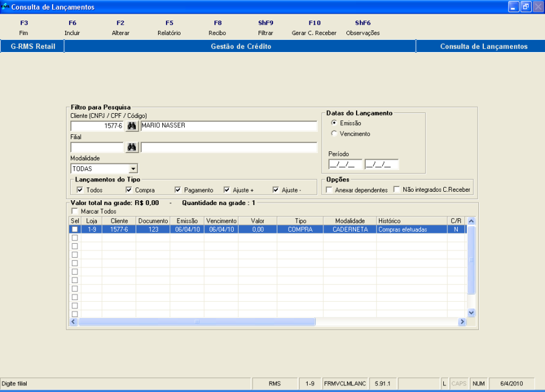Click 5.91.1 version in status bar

(383, 384)
